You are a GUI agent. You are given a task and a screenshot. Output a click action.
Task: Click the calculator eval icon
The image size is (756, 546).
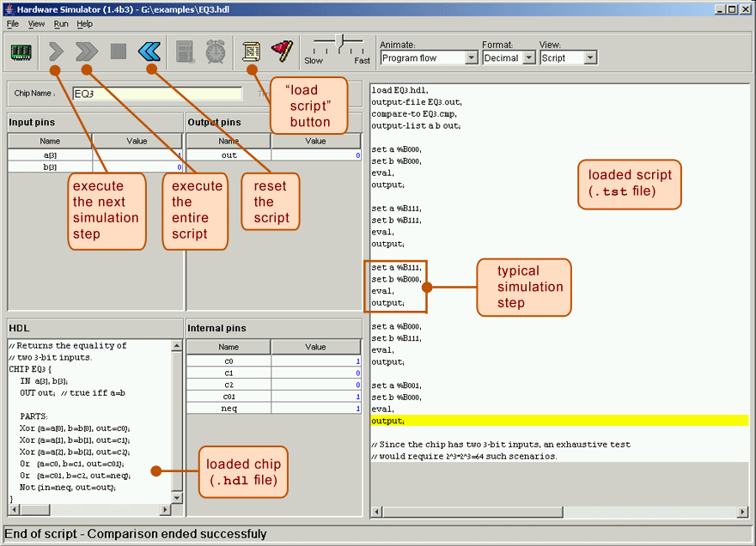[185, 52]
